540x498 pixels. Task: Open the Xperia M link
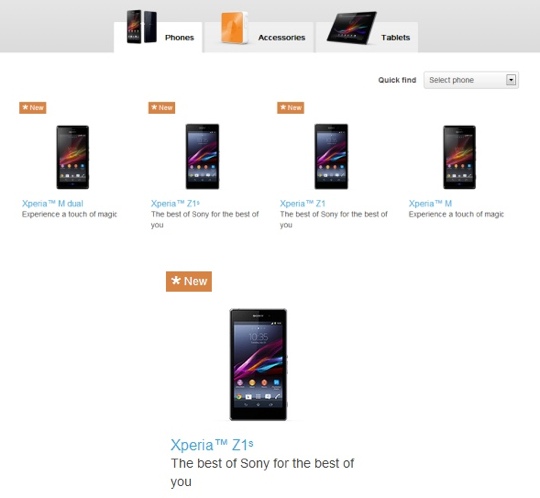(430, 204)
